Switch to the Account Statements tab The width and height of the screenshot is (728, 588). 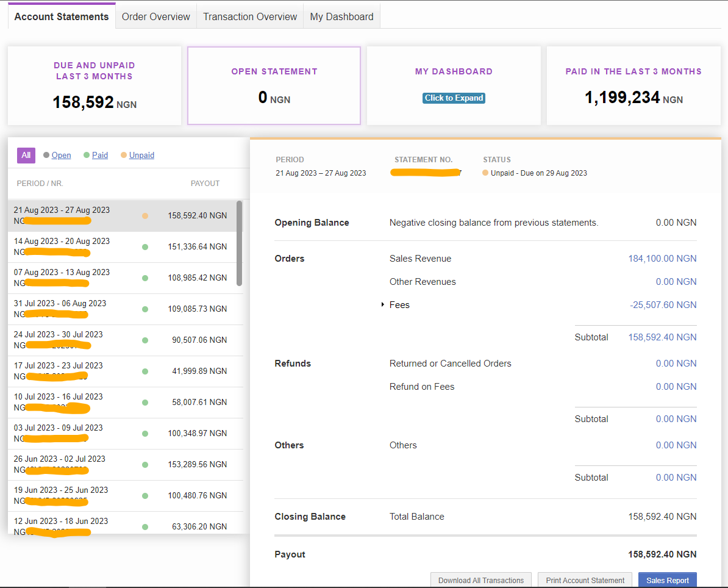tap(62, 16)
